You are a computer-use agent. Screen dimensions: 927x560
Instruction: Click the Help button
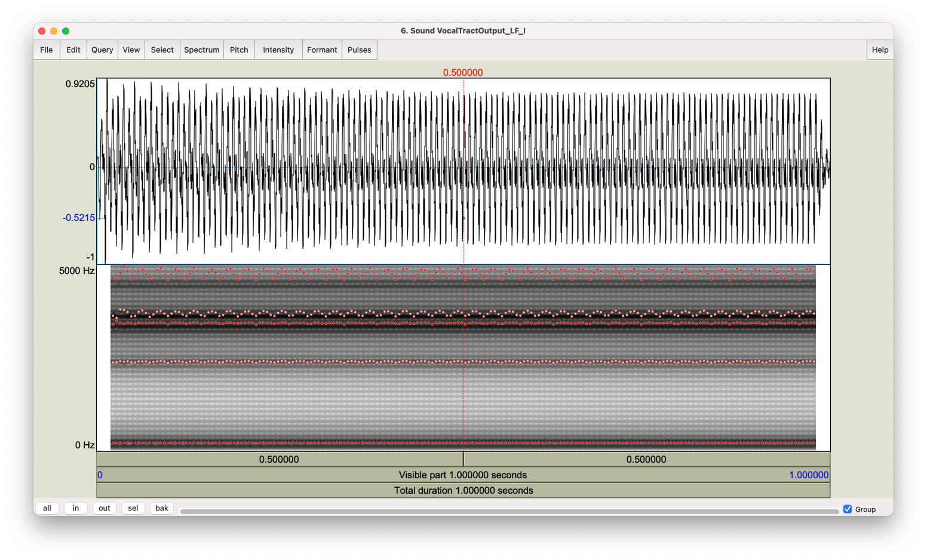[880, 50]
